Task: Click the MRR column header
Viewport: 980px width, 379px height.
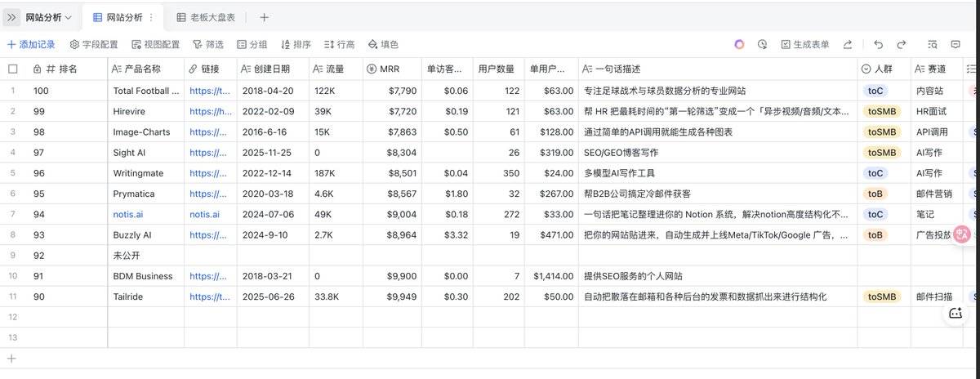Action: click(392, 69)
